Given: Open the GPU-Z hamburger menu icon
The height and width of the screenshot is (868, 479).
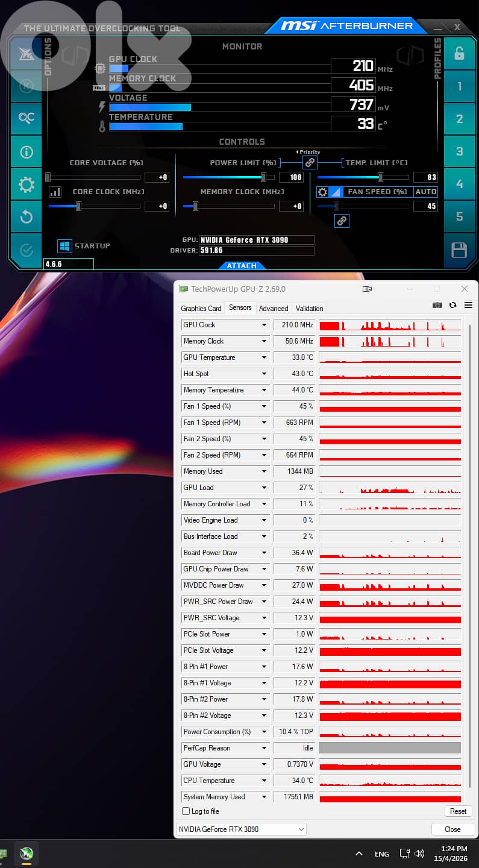Looking at the screenshot, I should (468, 305).
